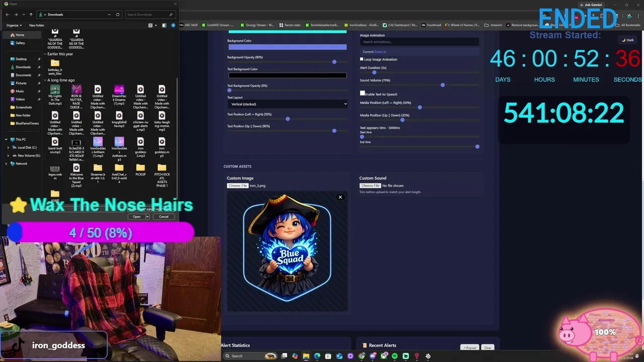Cancel the Open file dialog
Viewport: 644px width, 362px height.
164,217
